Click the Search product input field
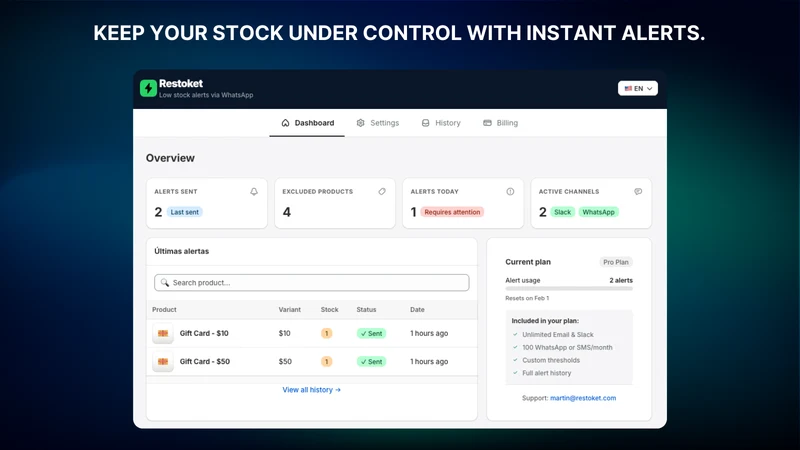The width and height of the screenshot is (800, 450). coord(312,283)
